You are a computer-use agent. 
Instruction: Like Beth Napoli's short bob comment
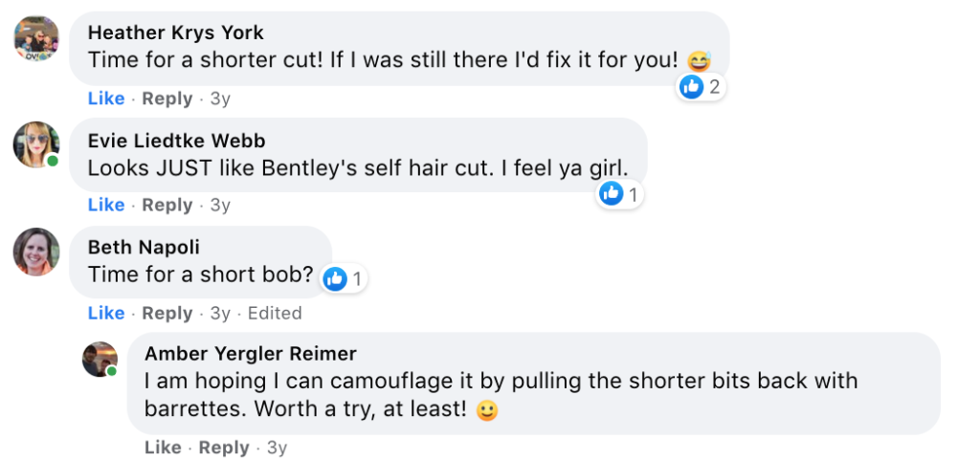point(106,313)
